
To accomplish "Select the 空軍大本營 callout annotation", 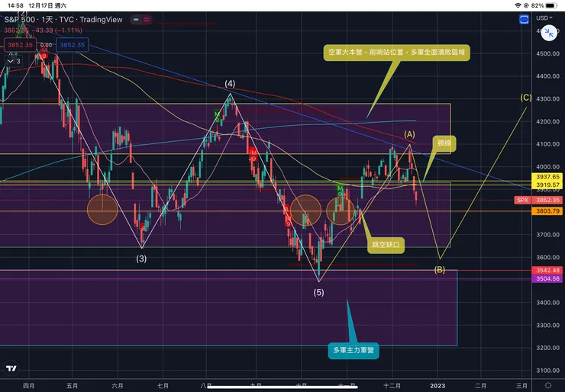I will coord(397,52).
